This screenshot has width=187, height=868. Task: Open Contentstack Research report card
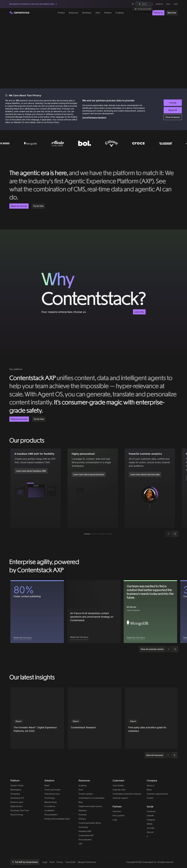[95, 718]
